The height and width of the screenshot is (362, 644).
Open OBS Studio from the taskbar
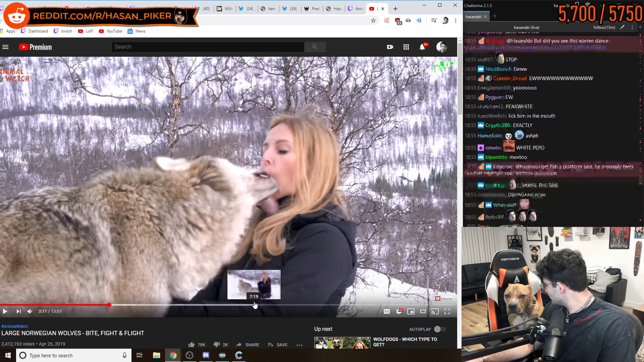[190, 356]
